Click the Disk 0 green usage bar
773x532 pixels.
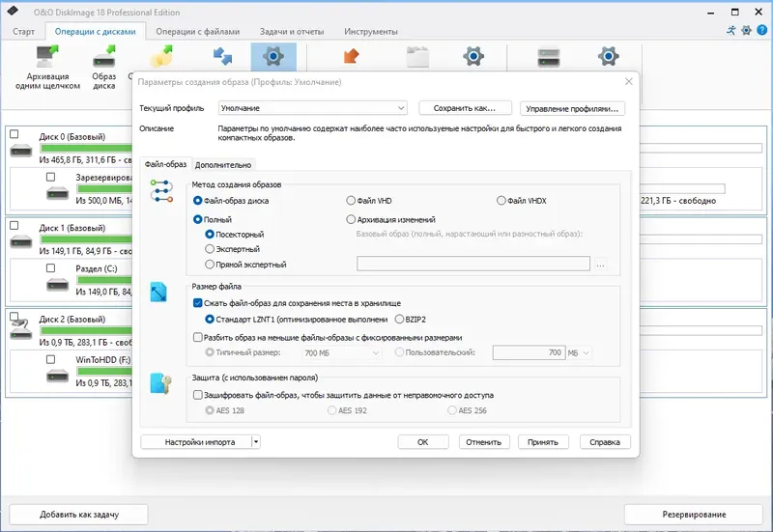86,149
